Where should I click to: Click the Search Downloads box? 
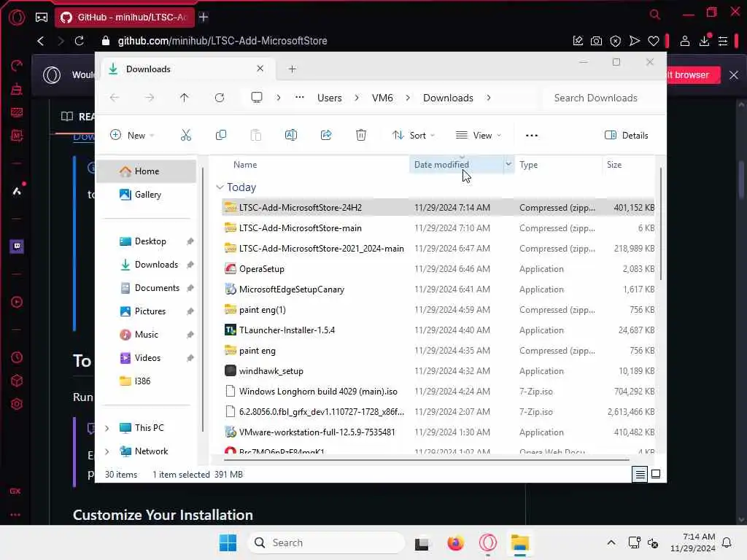click(602, 98)
